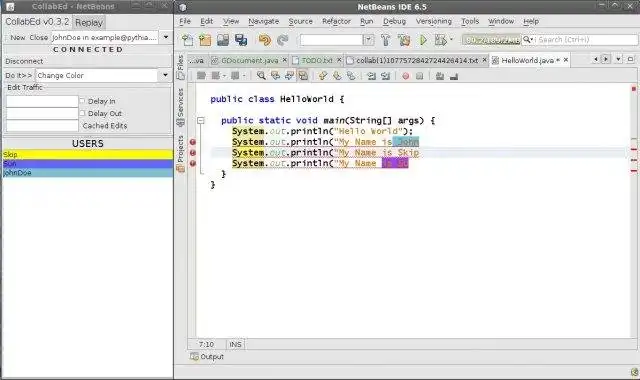640x380 pixels.
Task: Open the project configuration dropdown in toolbar
Action: [x=368, y=40]
